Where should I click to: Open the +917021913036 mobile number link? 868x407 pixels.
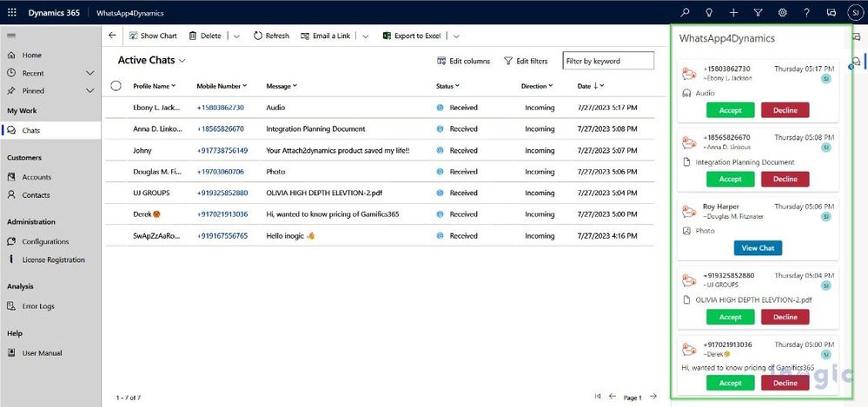(x=222, y=214)
